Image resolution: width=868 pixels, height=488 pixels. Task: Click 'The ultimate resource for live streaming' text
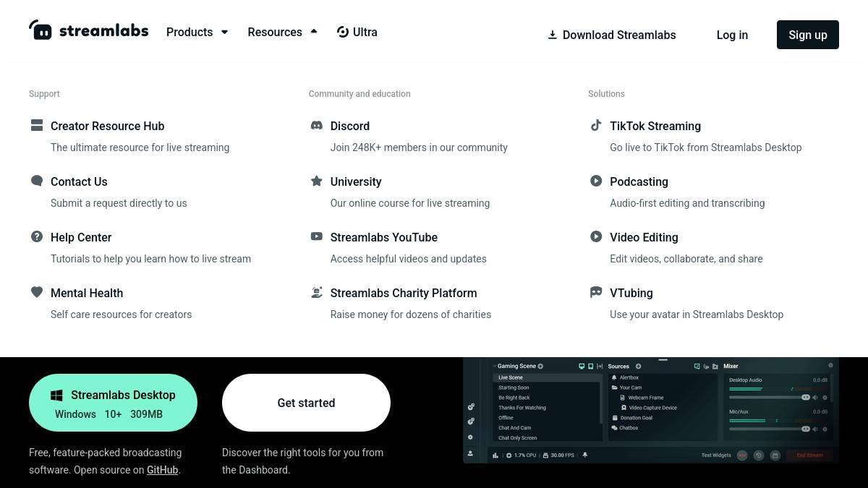(140, 147)
